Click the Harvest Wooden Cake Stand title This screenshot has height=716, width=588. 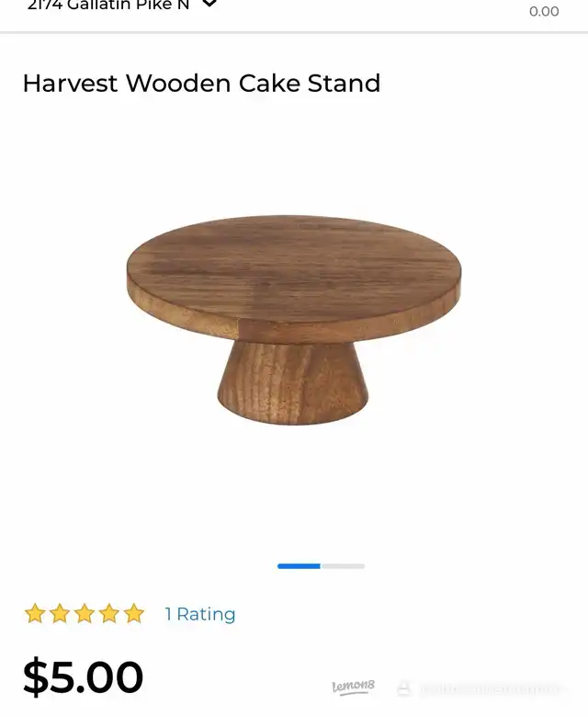201,84
